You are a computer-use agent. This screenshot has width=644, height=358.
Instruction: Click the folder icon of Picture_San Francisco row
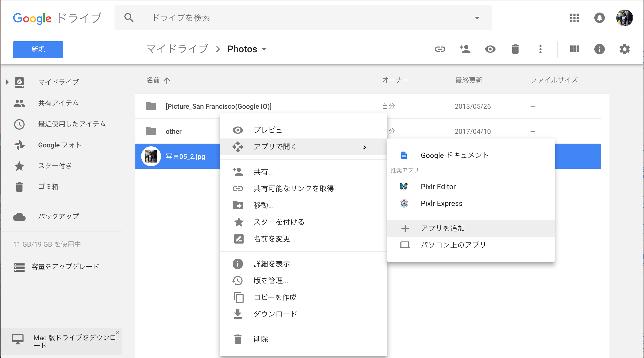pos(151,106)
